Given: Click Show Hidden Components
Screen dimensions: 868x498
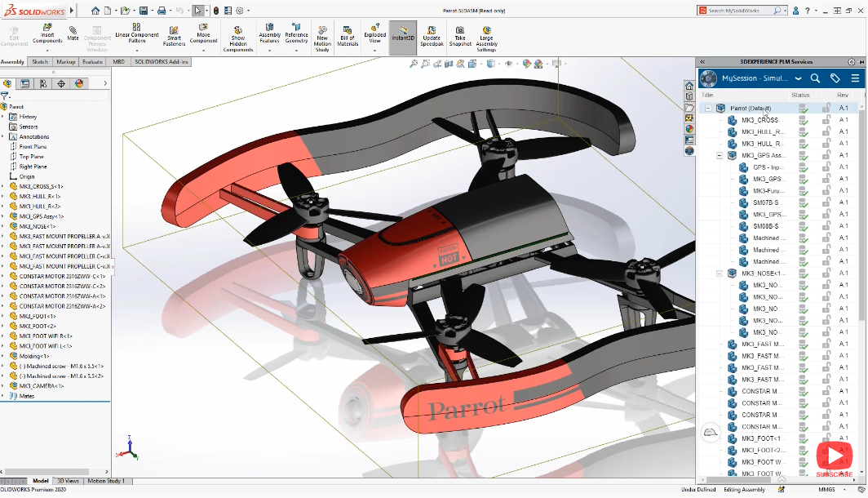Looking at the screenshot, I should [238, 39].
